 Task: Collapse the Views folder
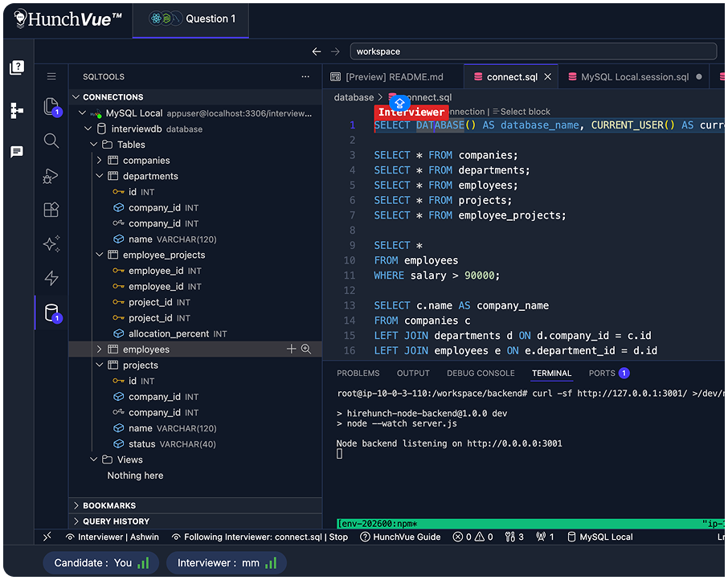click(x=93, y=460)
